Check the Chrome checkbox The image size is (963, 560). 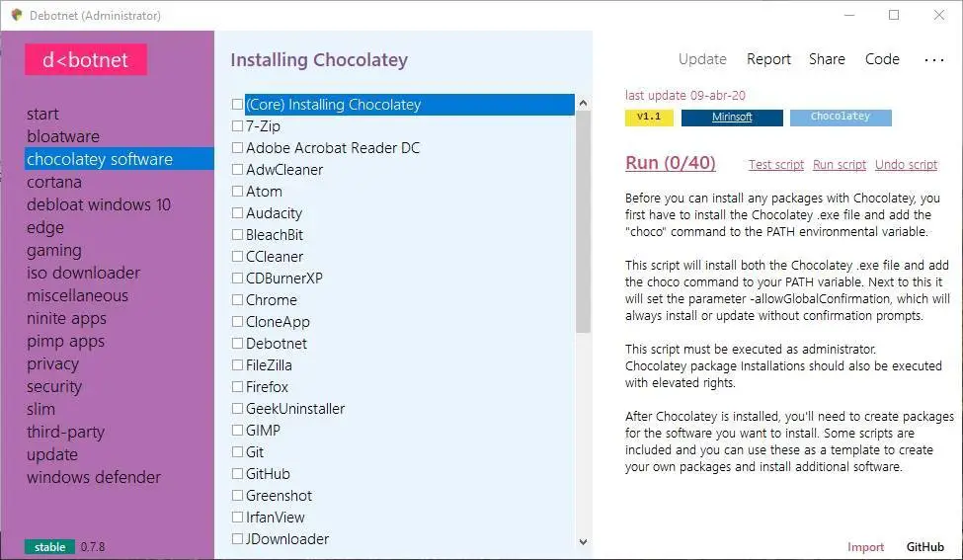click(x=237, y=299)
